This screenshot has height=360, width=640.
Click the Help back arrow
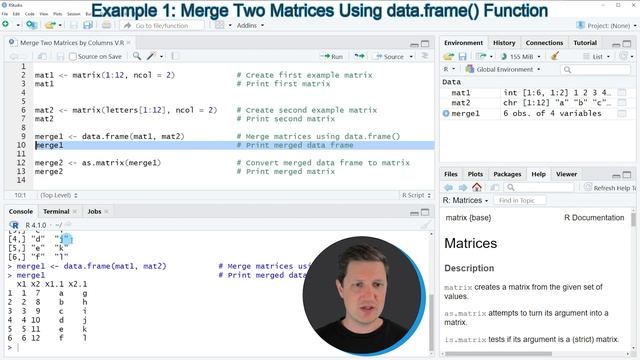(x=449, y=187)
